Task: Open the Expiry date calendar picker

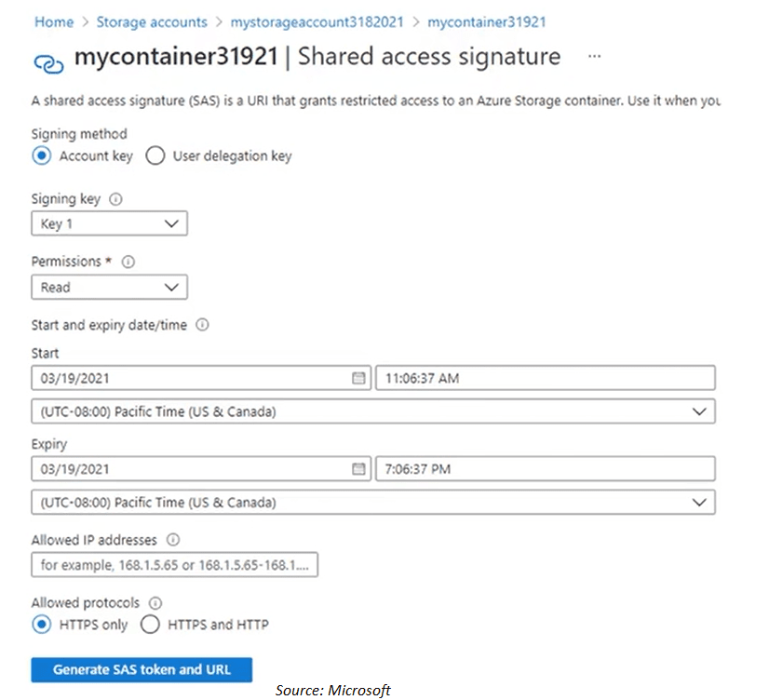Action: pyautogui.click(x=358, y=469)
